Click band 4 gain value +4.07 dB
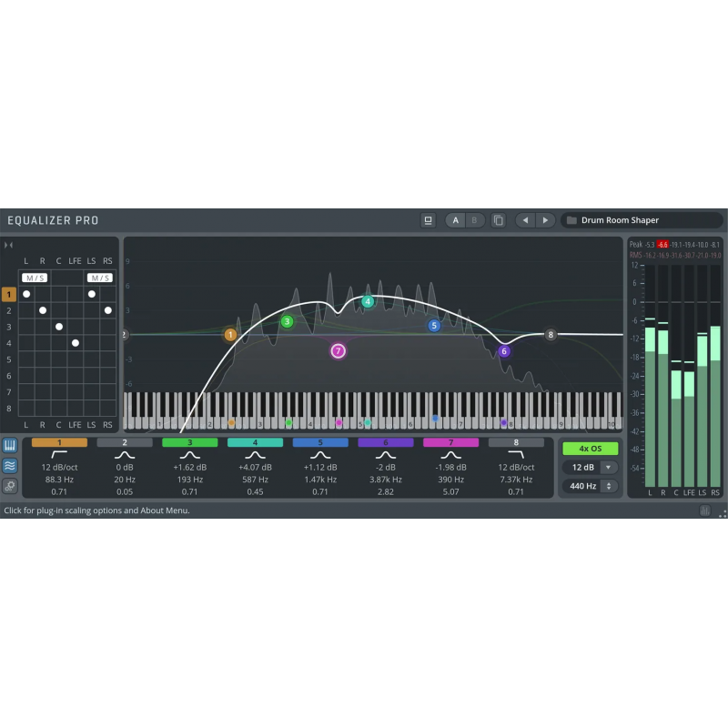The height and width of the screenshot is (728, 728). (255, 467)
